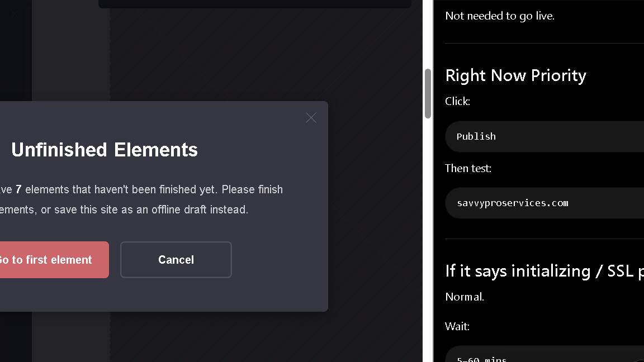Click the dark panel above the dialog
The height and width of the screenshot is (362, 644).
[x=254, y=4]
